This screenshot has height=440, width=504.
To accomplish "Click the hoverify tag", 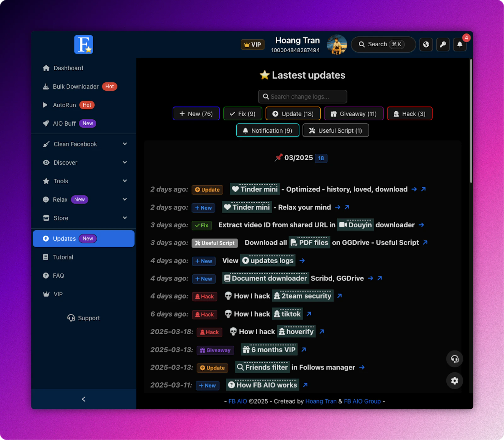I will [296, 332].
